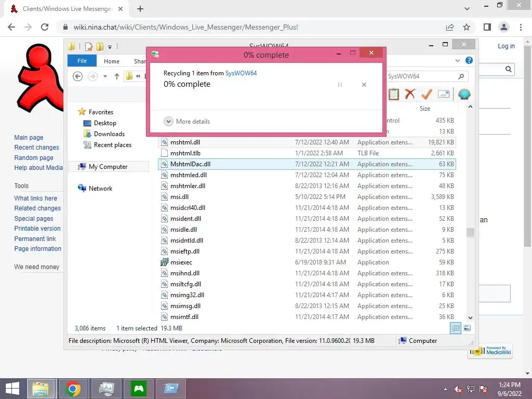
Task: Switch to large icons view button
Action: coord(467,328)
